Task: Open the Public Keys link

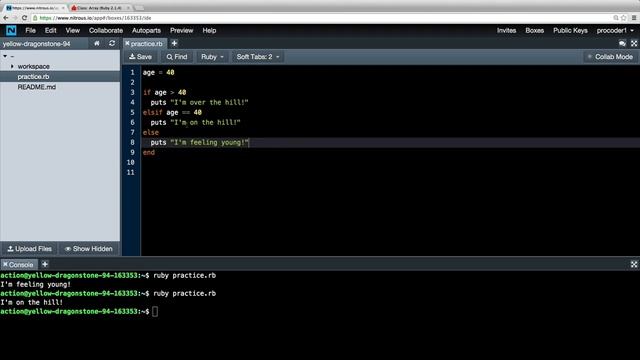Action: tap(570, 31)
